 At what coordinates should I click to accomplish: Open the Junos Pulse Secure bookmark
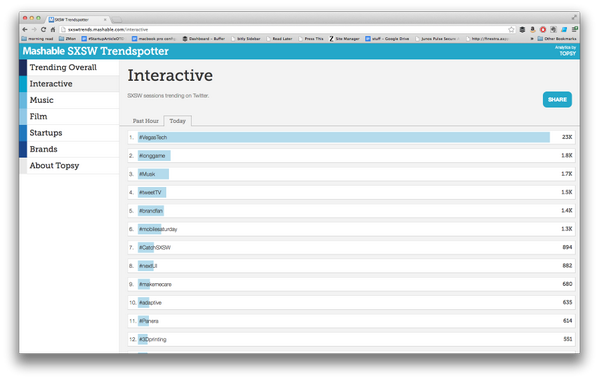(437, 39)
